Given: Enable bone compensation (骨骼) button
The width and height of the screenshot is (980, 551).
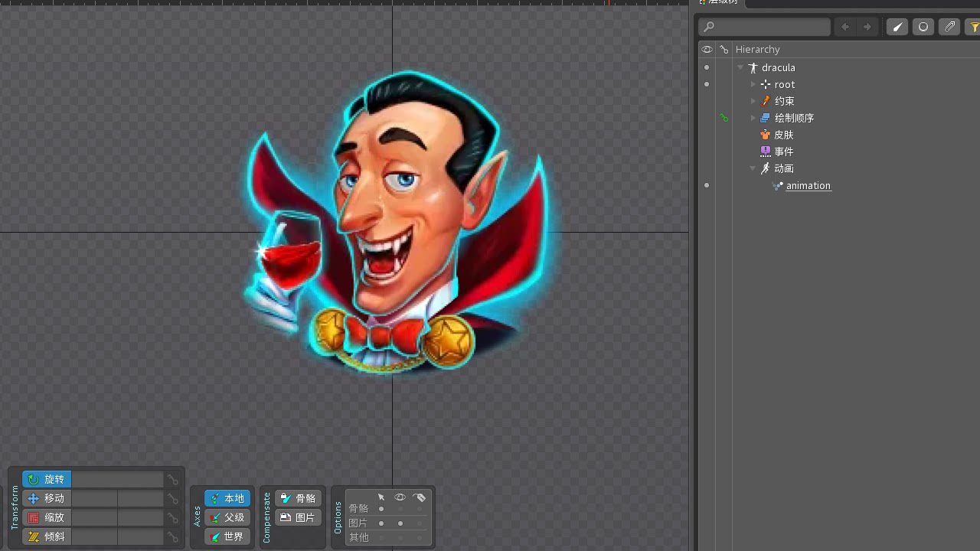Looking at the screenshot, I should click(298, 498).
